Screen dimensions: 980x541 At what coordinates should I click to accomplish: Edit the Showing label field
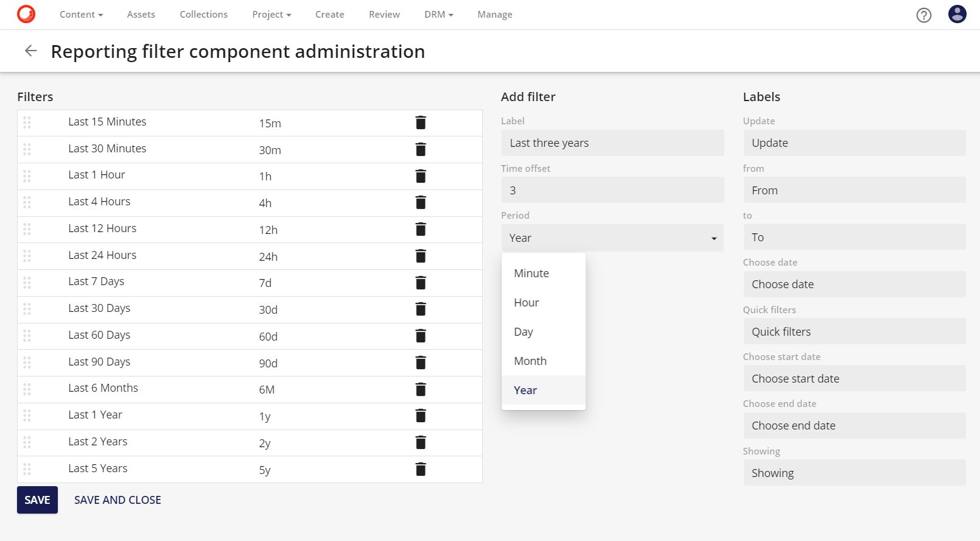point(855,473)
